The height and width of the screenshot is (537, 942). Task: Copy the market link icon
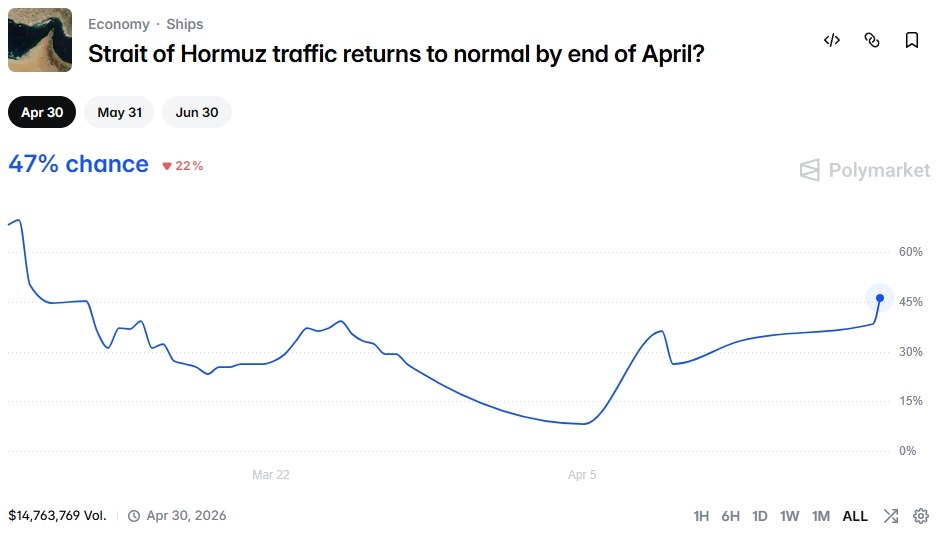(x=872, y=40)
